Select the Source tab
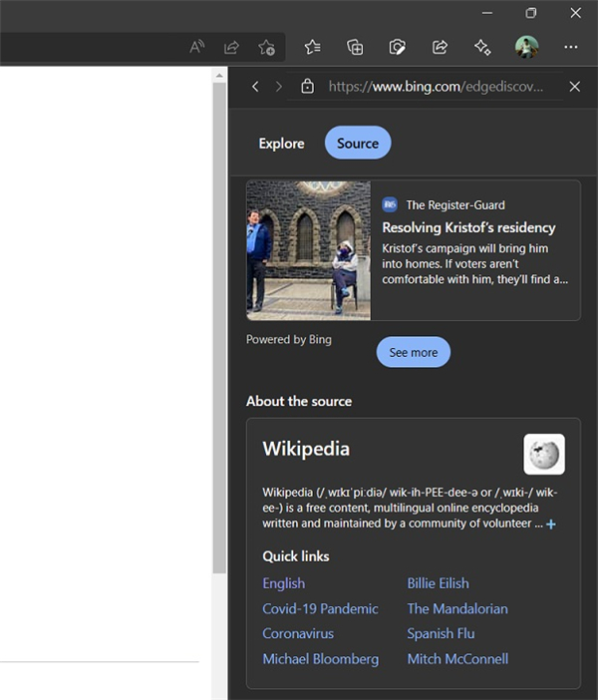The height and width of the screenshot is (700, 598). (358, 143)
